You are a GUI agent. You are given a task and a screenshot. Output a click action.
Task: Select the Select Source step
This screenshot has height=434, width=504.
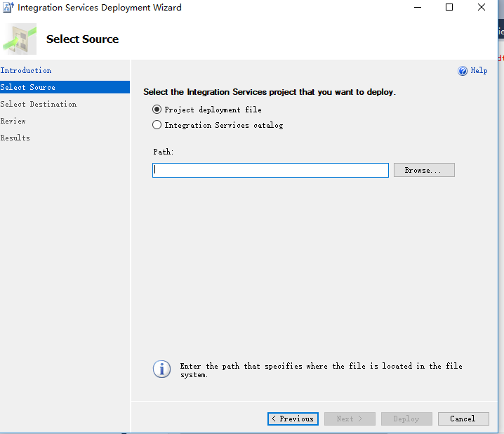pos(28,87)
